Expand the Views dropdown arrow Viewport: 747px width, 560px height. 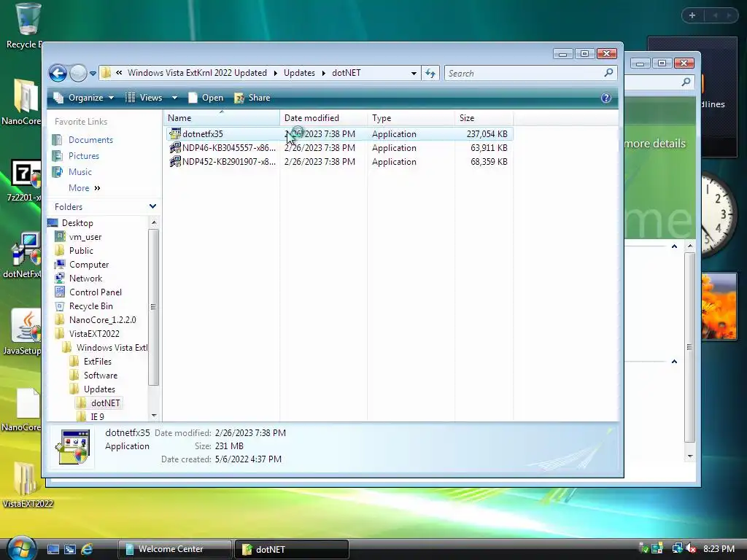[174, 98]
